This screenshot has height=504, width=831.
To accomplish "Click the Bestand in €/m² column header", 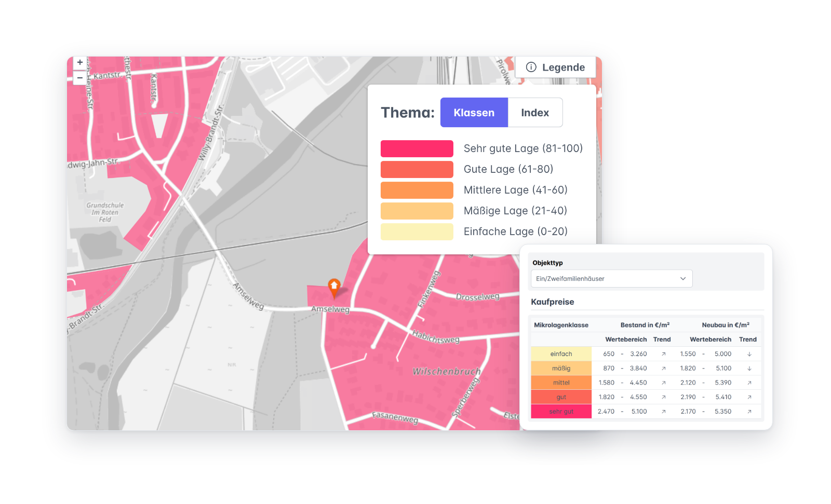I will coord(645,325).
